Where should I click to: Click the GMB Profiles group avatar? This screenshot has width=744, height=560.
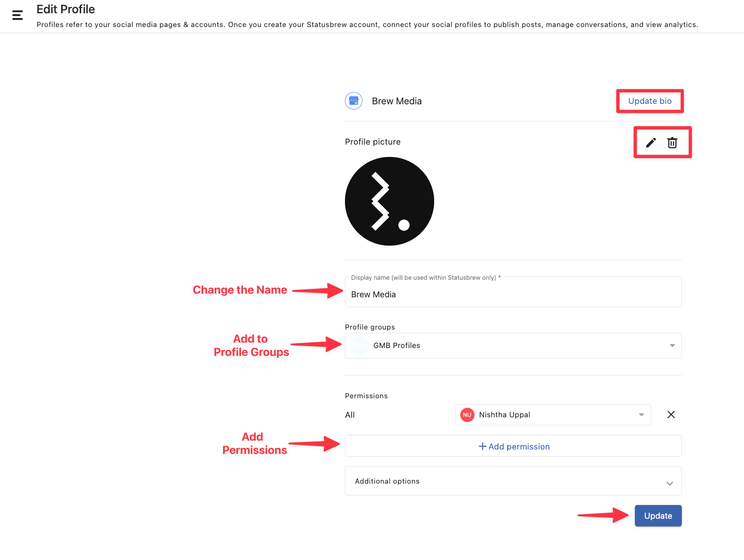[359, 346]
